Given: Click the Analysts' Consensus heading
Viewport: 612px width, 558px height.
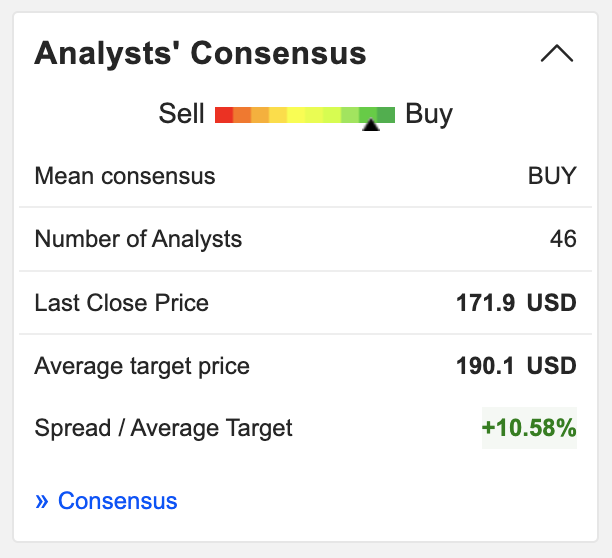Looking at the screenshot, I should coord(200,53).
